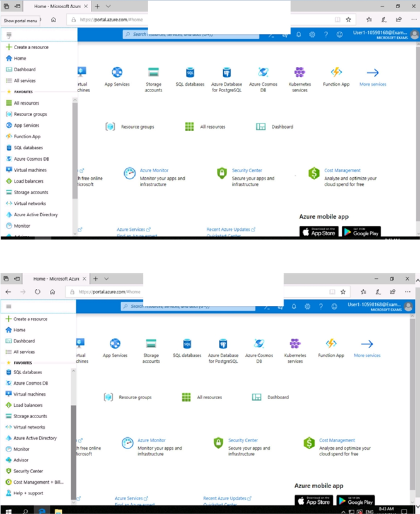The height and width of the screenshot is (514, 420).
Task: Open Azure Cosmos DB tile in upper window
Action: click(263, 79)
